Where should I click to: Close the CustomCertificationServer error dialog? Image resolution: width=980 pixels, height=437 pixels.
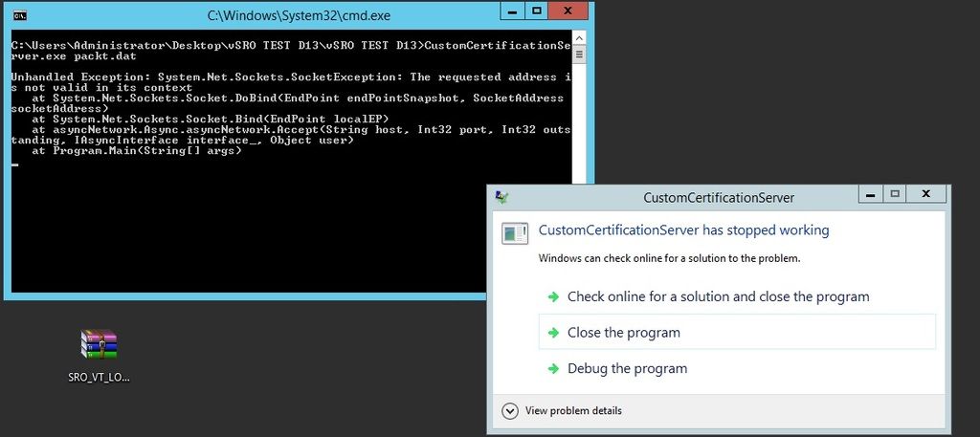click(x=926, y=194)
